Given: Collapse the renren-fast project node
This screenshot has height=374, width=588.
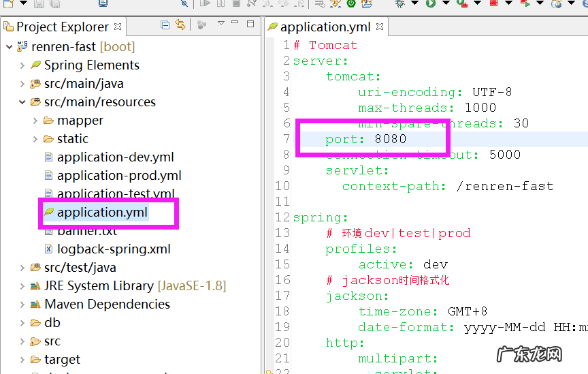Looking at the screenshot, I should 9,47.
